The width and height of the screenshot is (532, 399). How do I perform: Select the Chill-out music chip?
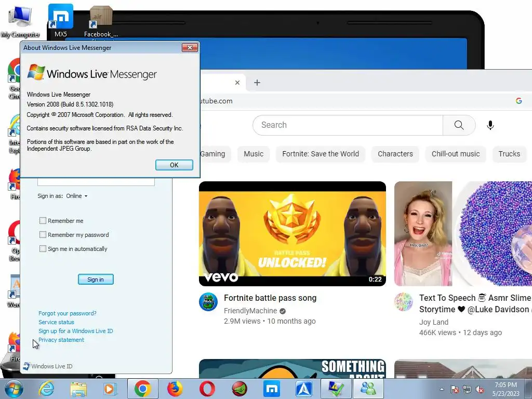456,154
